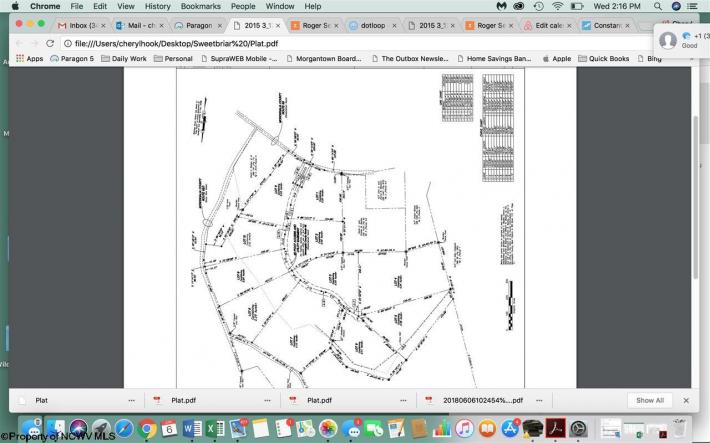This screenshot has height=443, width=710.
Task: Open the Apps shortcut in bookmarks bar
Action: (28, 59)
